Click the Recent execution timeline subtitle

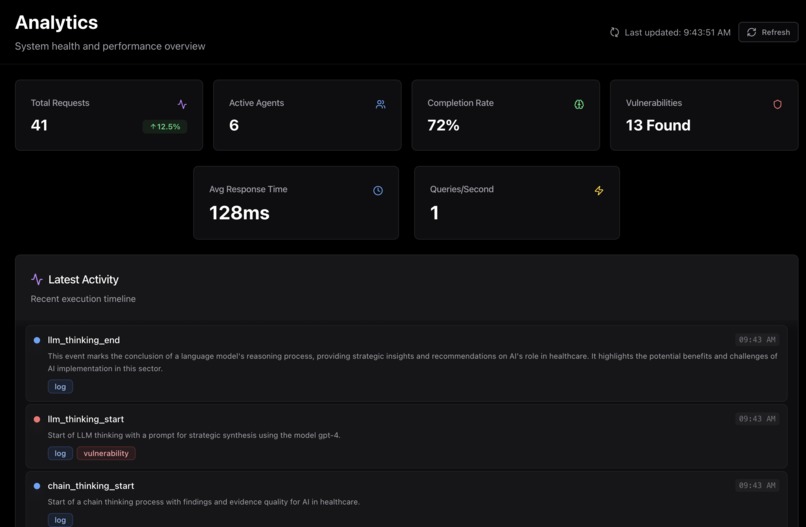[83, 299]
